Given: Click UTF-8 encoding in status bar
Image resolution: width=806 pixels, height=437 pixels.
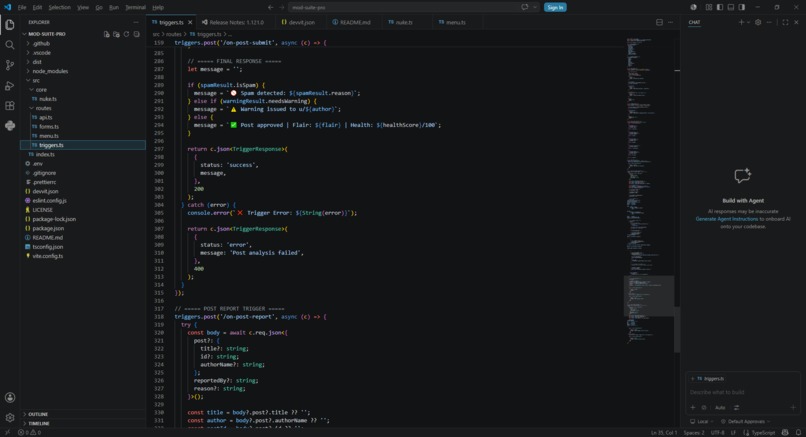Looking at the screenshot, I should [x=718, y=432].
